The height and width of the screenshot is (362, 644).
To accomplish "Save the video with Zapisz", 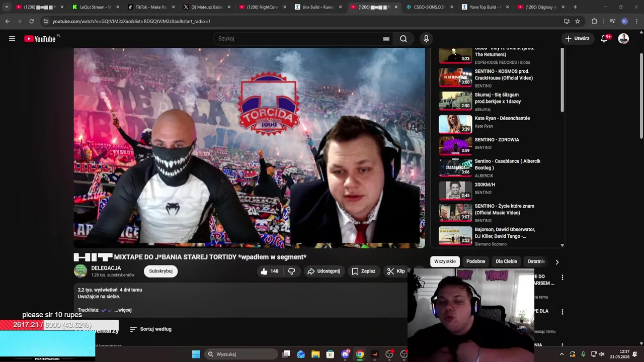I will click(x=364, y=271).
